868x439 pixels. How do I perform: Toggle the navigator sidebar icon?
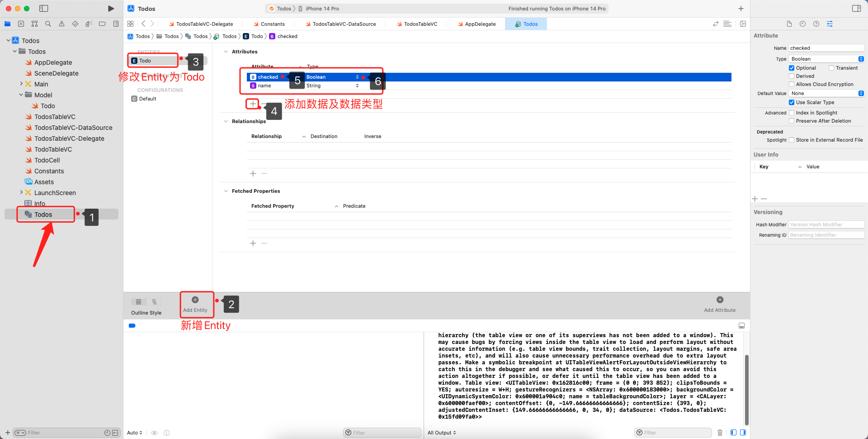[x=44, y=9]
